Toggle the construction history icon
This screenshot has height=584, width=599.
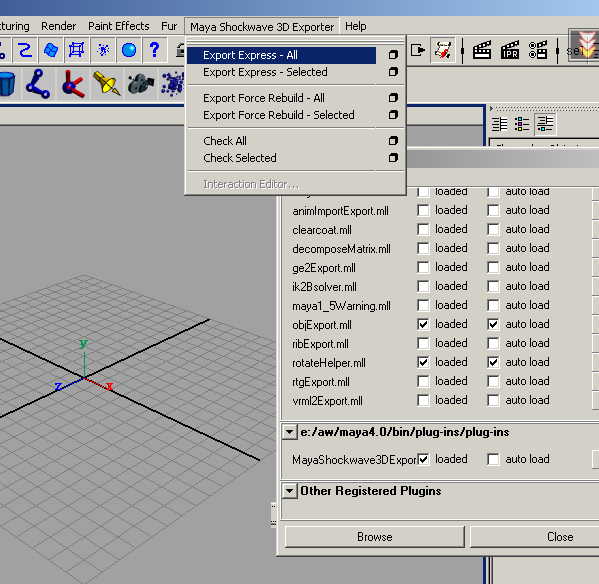[443, 50]
